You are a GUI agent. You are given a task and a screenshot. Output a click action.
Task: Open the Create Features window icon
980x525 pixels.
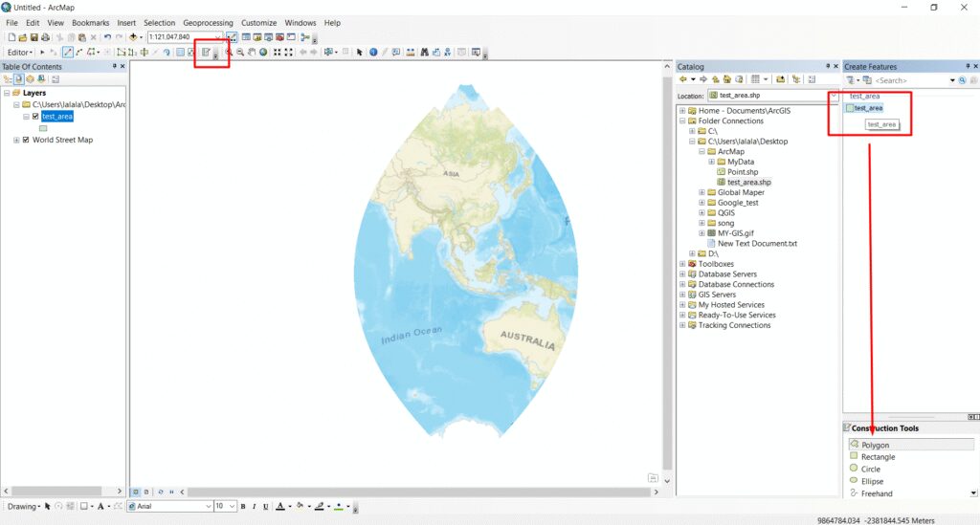coord(206,53)
